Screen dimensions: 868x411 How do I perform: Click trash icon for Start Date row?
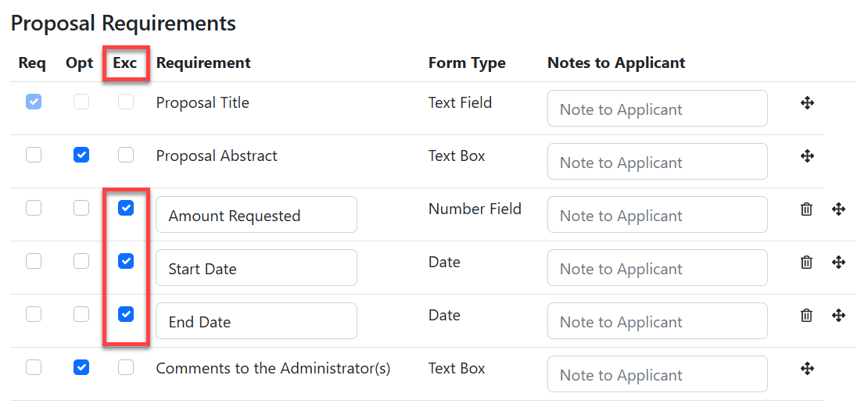click(806, 263)
